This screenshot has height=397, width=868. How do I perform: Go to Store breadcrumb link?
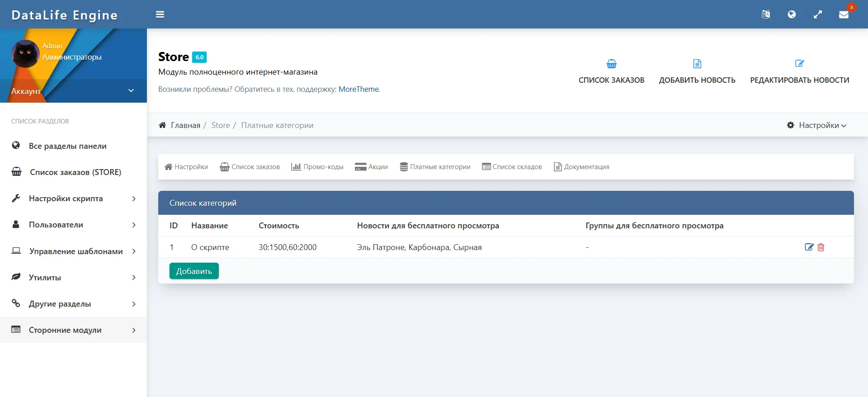[221, 125]
